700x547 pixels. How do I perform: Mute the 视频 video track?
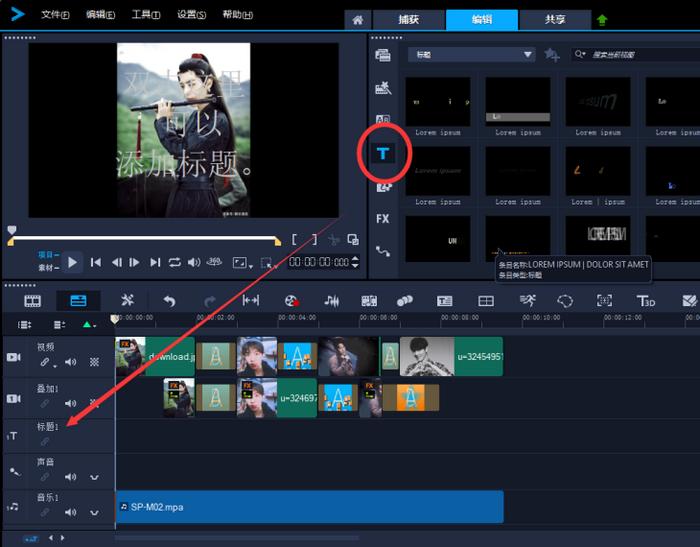(70, 362)
